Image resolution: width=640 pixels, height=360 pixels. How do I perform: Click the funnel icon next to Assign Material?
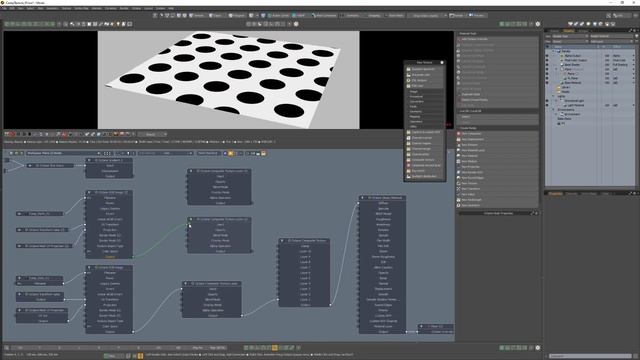click(x=636, y=36)
